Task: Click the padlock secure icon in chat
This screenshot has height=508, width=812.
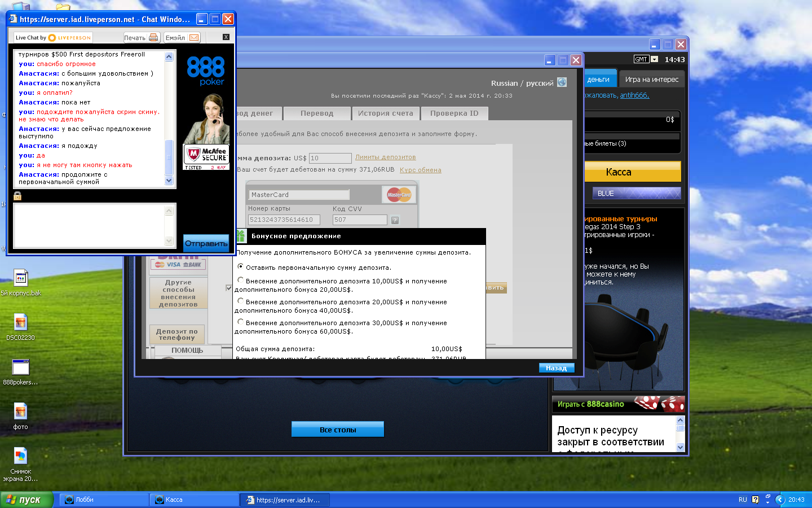Action: point(17,196)
